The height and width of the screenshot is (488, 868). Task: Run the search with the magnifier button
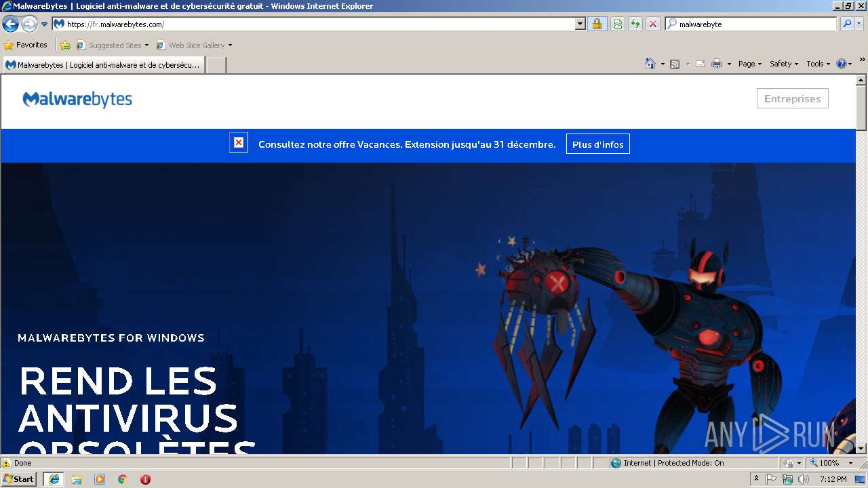847,24
